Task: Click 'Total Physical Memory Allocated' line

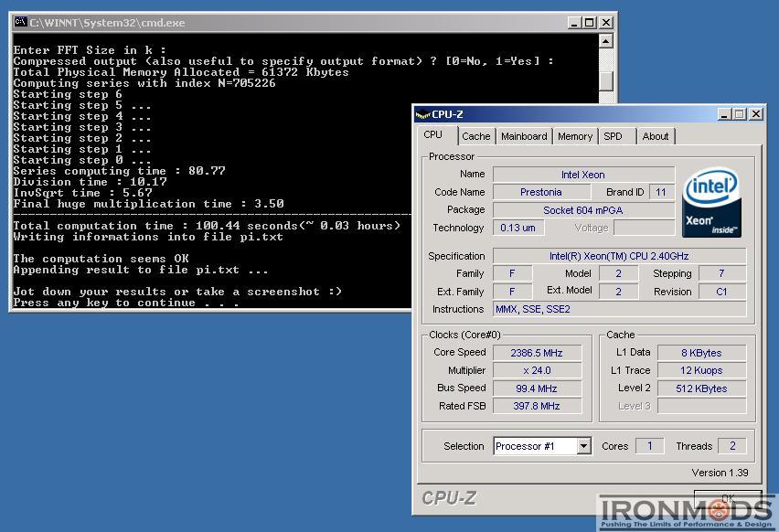Action: (x=181, y=72)
